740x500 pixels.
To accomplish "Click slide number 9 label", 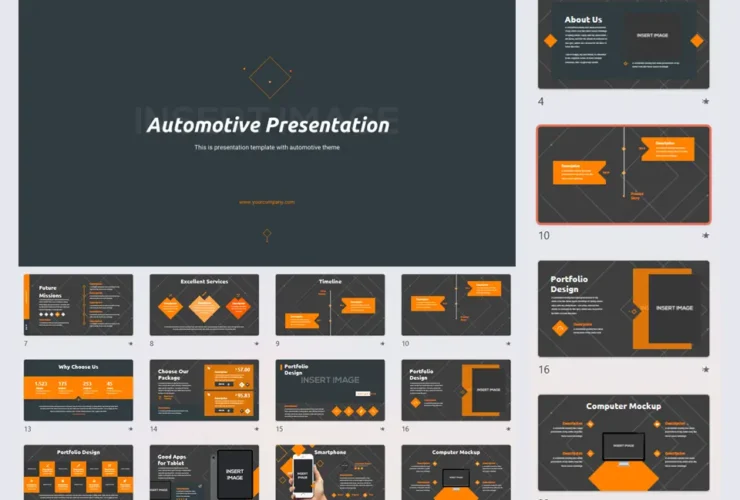I will [278, 344].
